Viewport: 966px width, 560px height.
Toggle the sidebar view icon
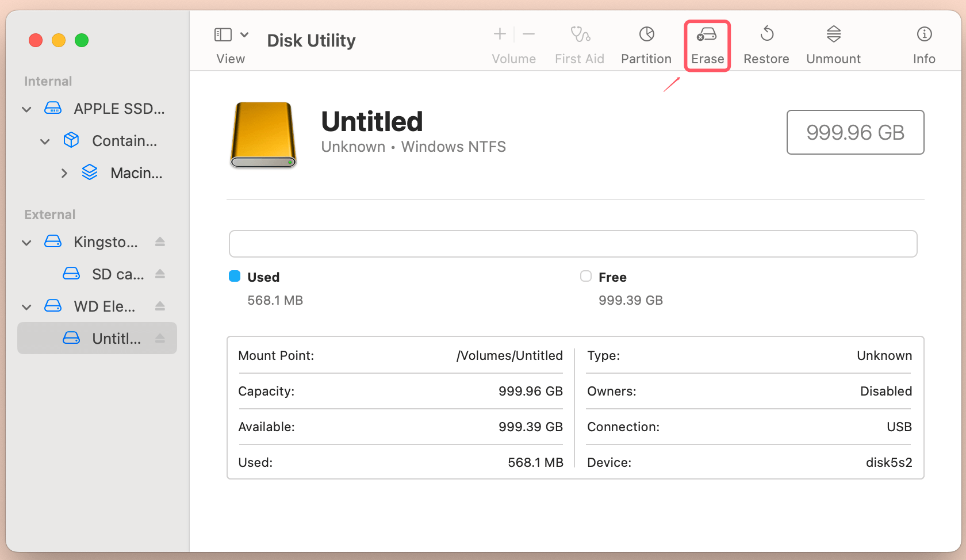pyautogui.click(x=223, y=34)
